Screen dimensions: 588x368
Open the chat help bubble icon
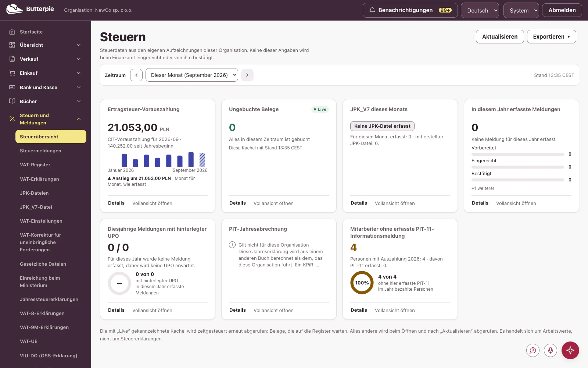coord(533,350)
